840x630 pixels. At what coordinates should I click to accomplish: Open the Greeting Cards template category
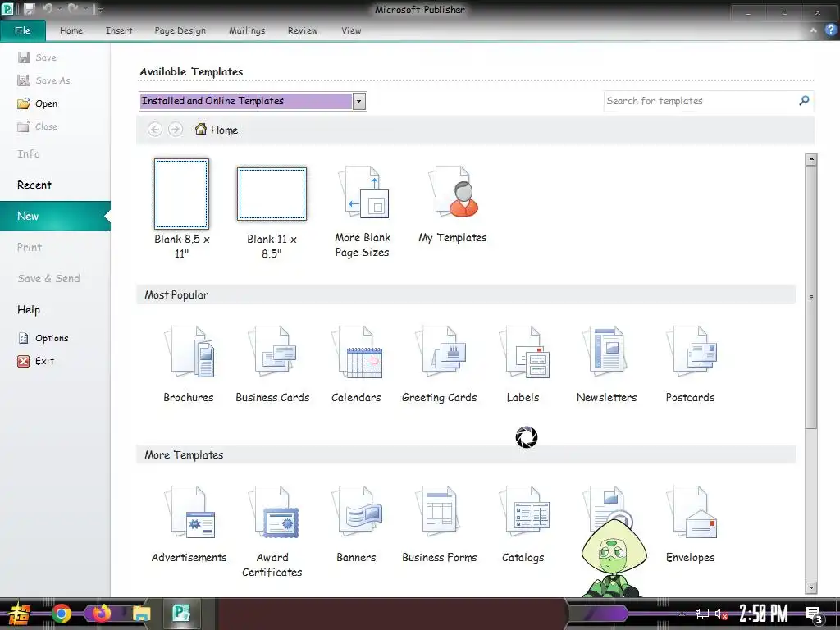[440, 364]
